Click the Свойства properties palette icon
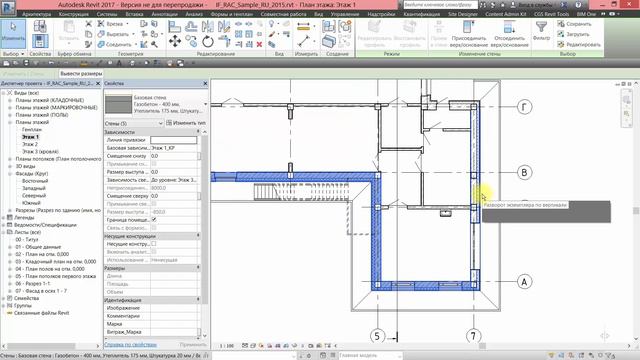640x360 pixels. point(40,41)
